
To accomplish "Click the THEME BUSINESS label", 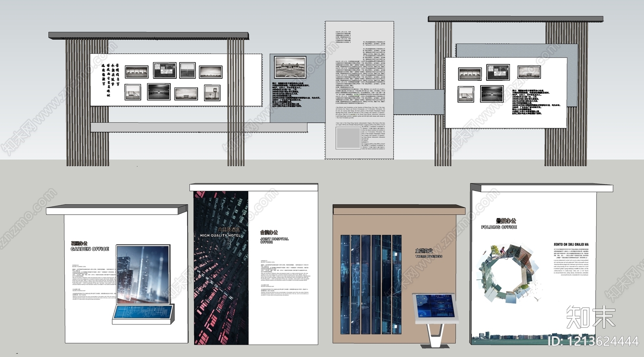I will [429, 256].
